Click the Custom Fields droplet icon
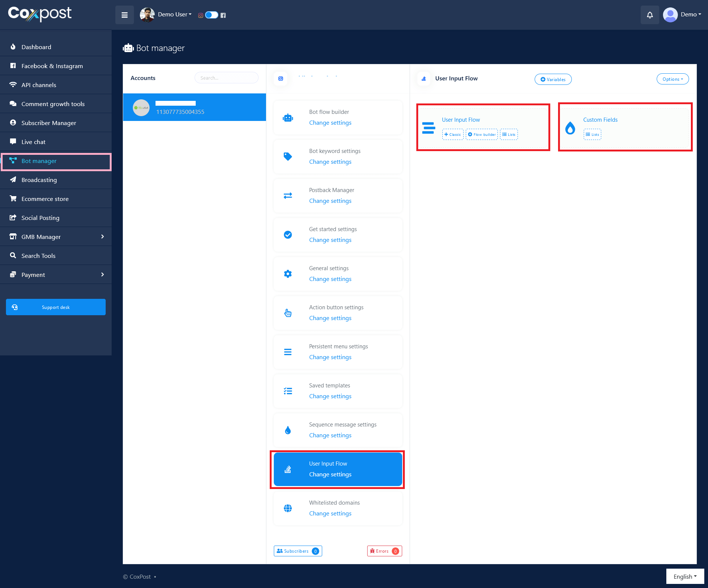Viewport: 708px width, 588px height. point(570,128)
